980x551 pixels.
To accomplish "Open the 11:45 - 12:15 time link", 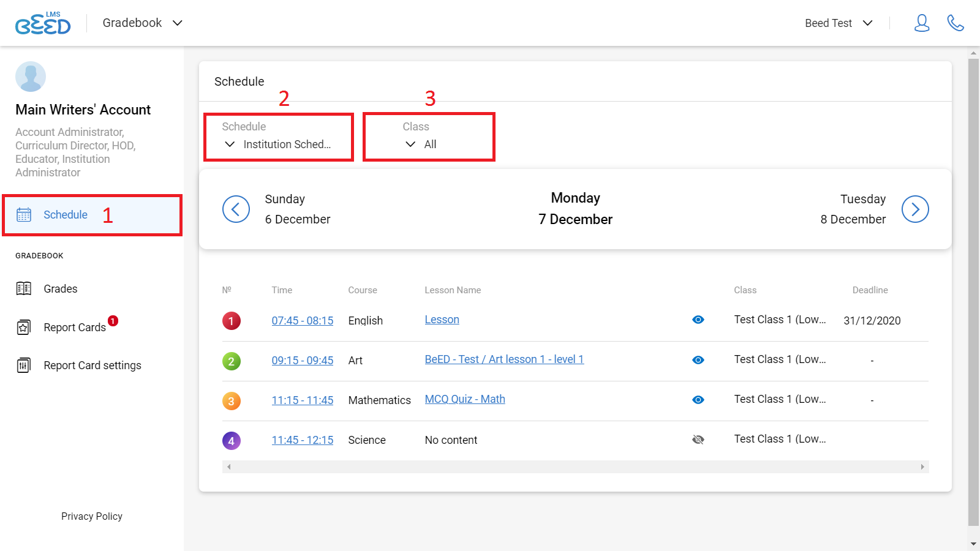I will [303, 440].
